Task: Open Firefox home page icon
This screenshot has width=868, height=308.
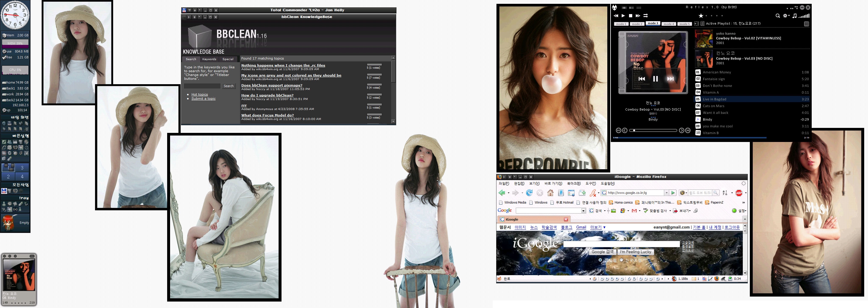Action: [x=550, y=193]
